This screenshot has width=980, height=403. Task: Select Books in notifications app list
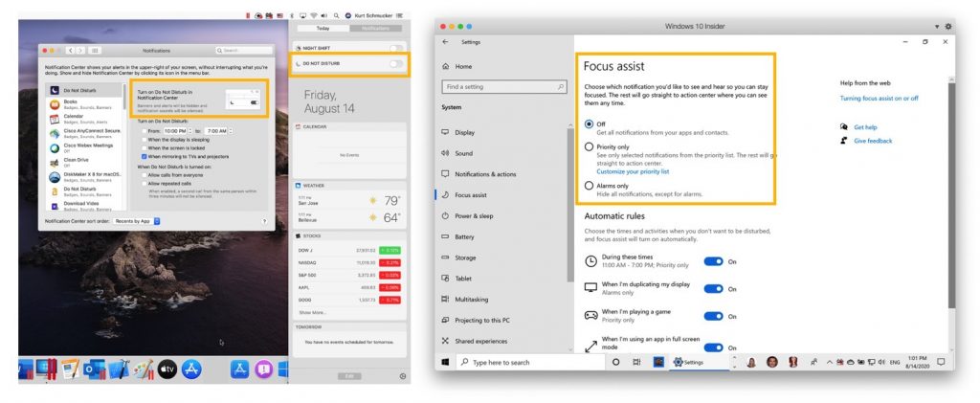[86, 104]
